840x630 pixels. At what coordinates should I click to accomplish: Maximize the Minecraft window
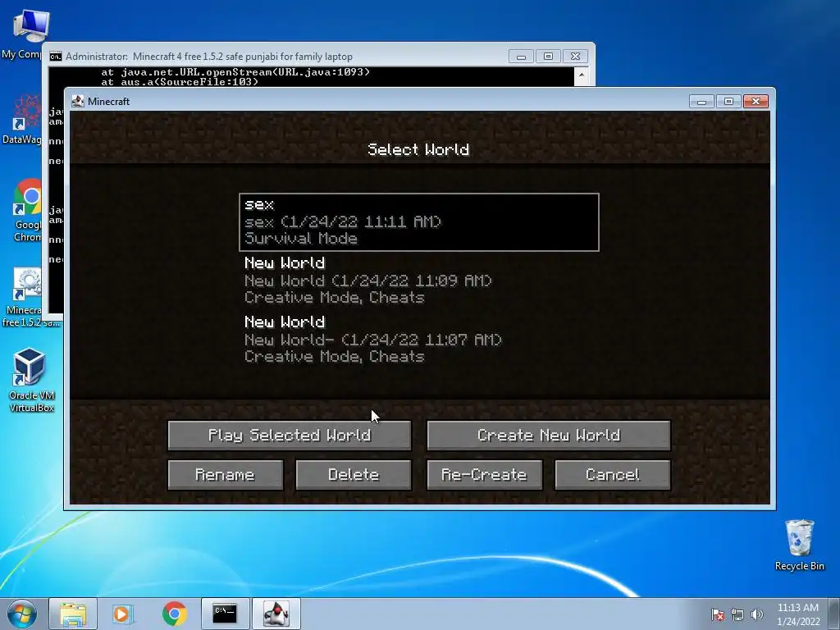click(x=728, y=101)
